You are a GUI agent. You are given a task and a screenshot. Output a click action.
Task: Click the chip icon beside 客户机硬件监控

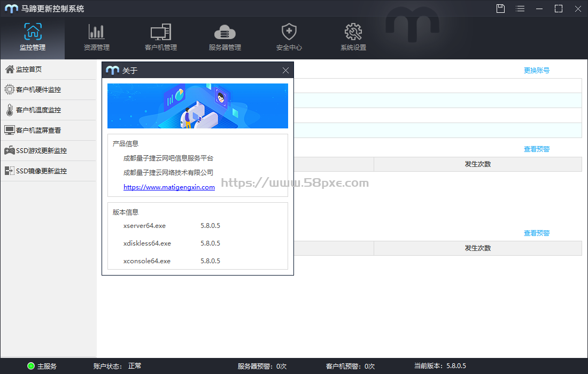coord(10,89)
